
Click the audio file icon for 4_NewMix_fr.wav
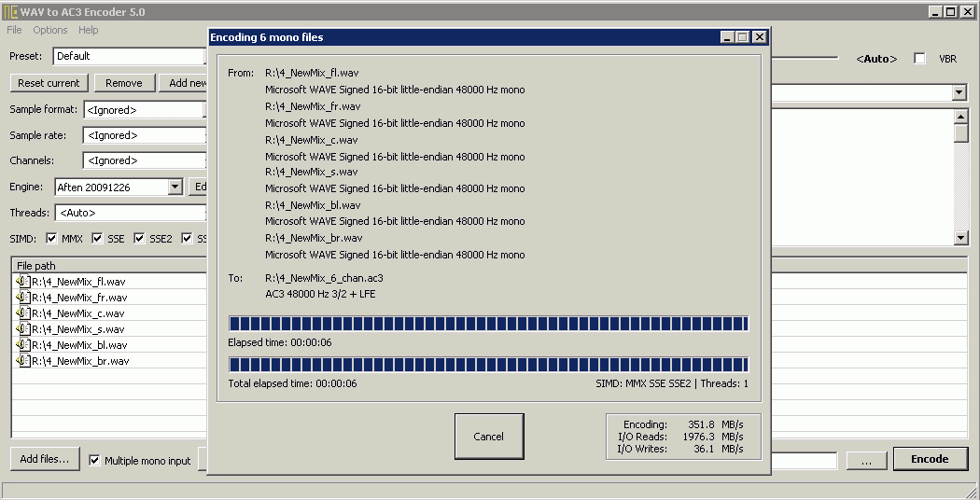click(x=23, y=298)
